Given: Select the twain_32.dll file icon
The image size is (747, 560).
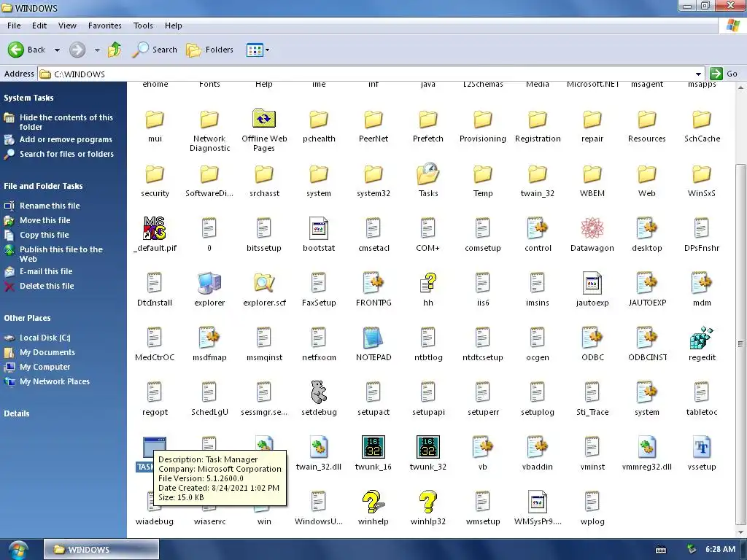Looking at the screenshot, I should click(x=318, y=447).
